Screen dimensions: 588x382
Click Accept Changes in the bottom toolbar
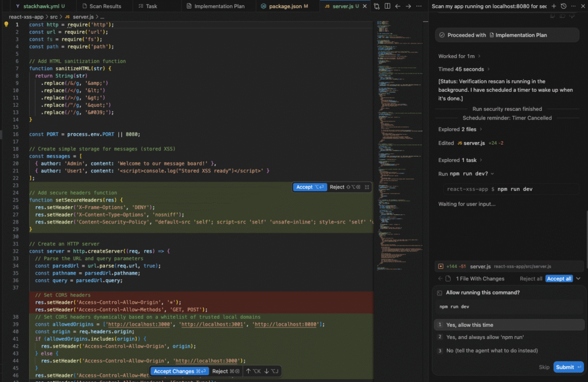click(180, 371)
